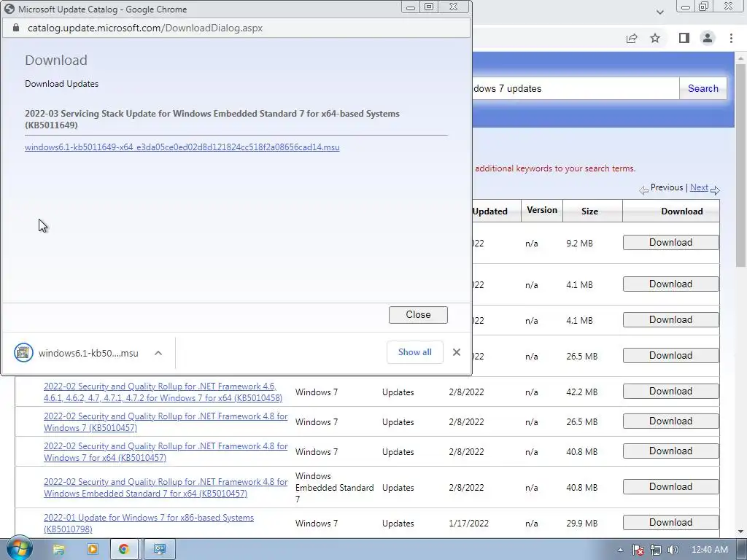Click the windows6.1-kb5011649-x64 .msu download link
This screenshot has height=560, width=747.
182,147
